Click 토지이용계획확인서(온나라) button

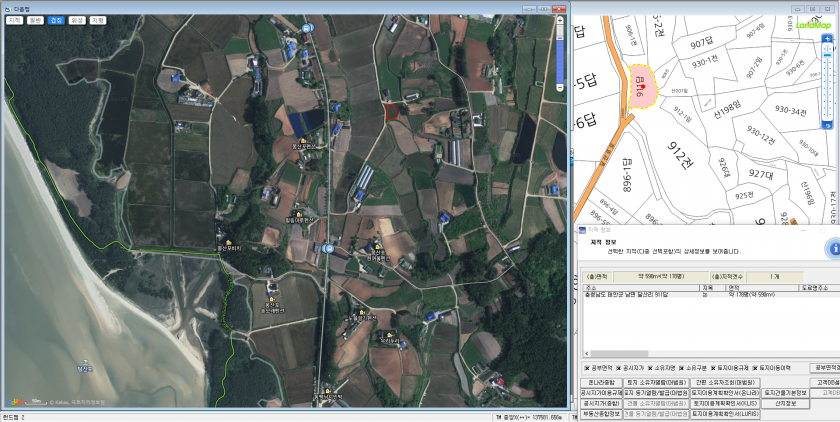click(725, 393)
